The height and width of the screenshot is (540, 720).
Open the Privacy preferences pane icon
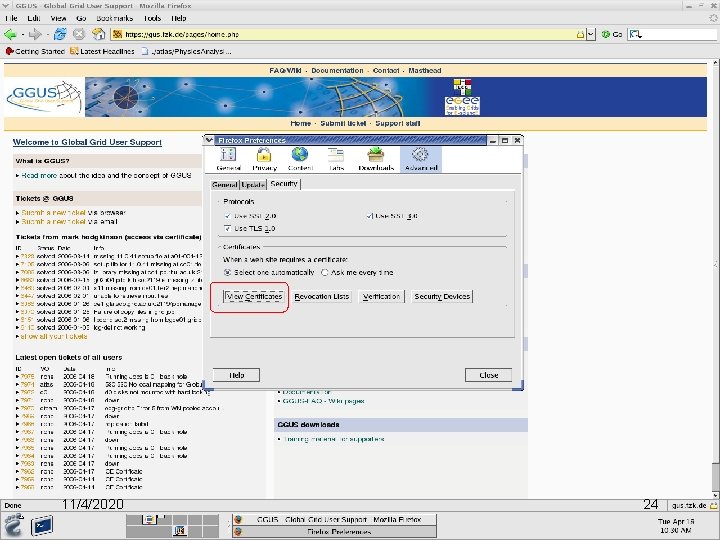click(264, 159)
